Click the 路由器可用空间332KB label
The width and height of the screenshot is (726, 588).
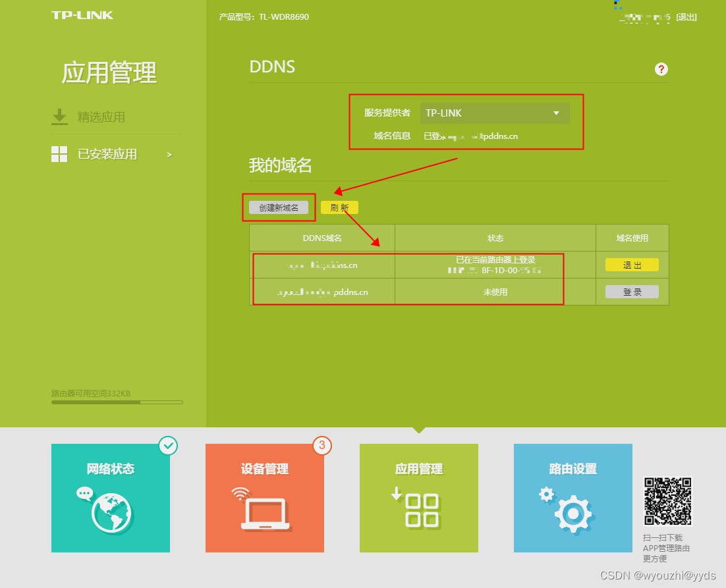click(x=91, y=393)
